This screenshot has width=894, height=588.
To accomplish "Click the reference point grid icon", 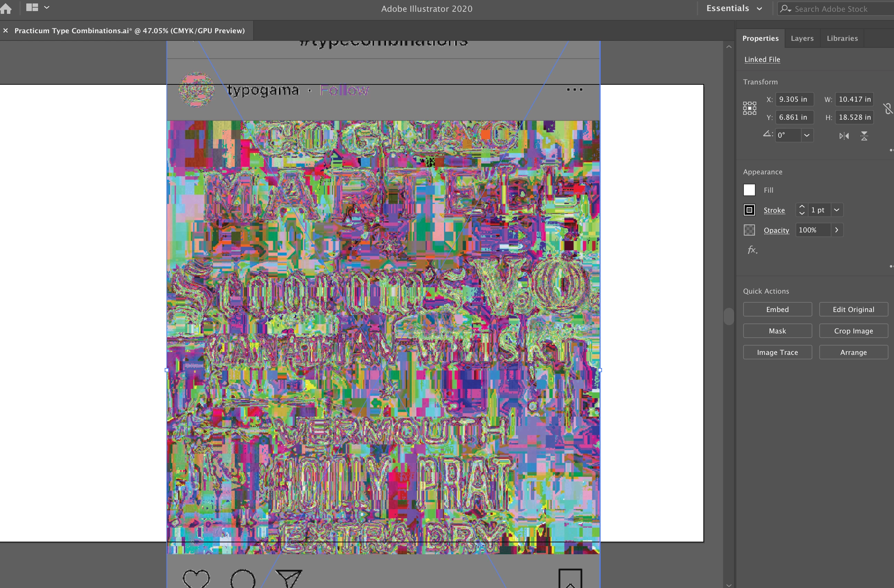I will click(749, 108).
